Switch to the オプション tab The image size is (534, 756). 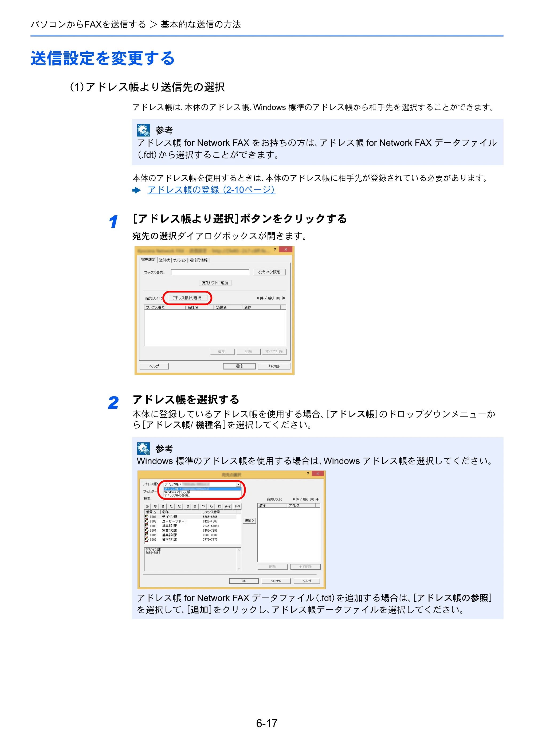tap(179, 260)
